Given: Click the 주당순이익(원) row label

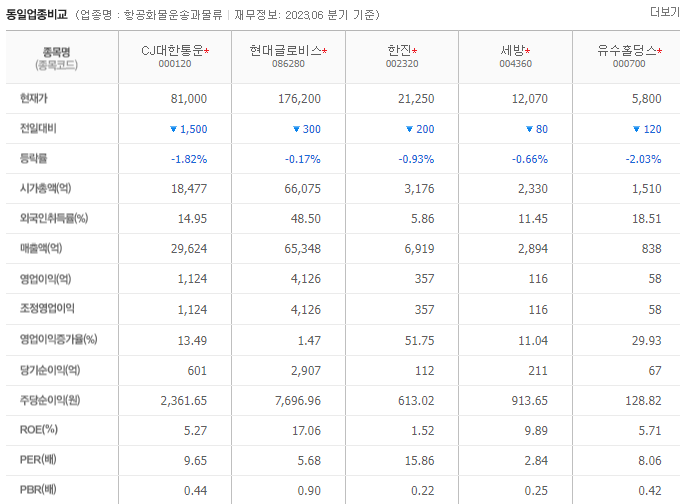Looking at the screenshot, I should click(50, 400).
